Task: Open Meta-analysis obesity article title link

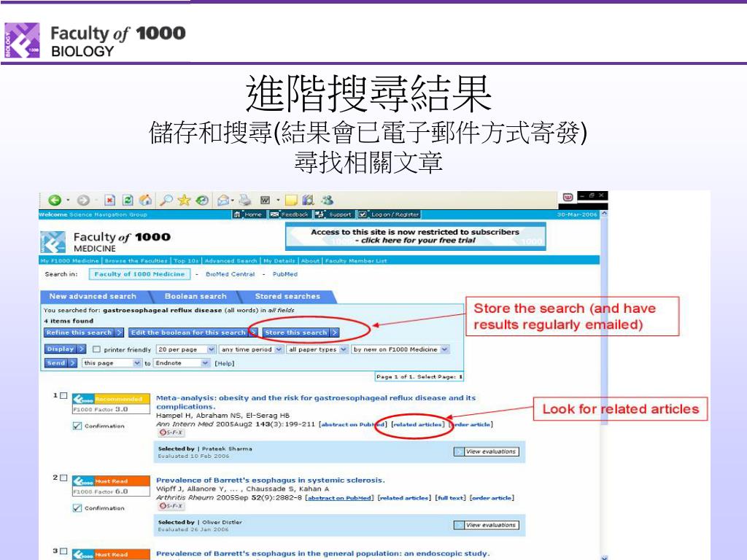Action: coord(316,402)
